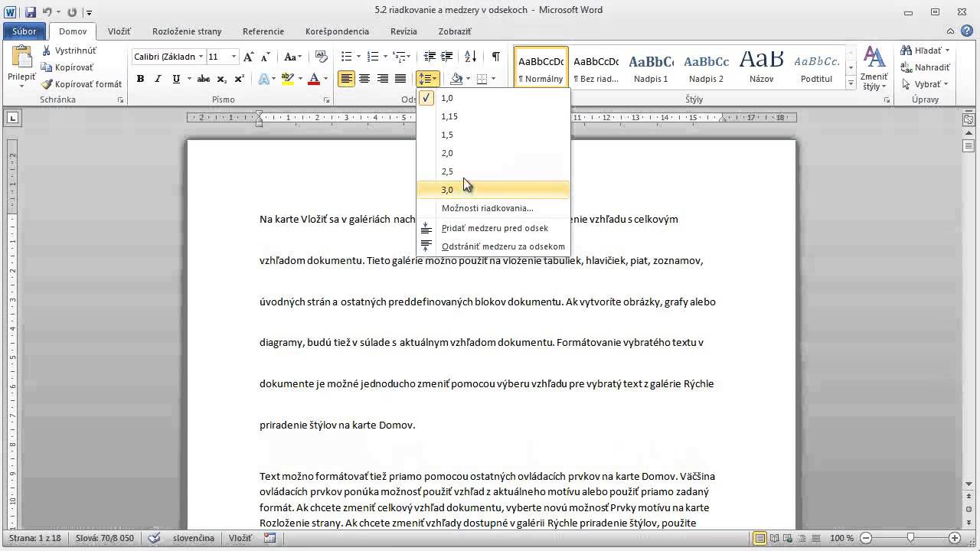Toggle italic formatting
The width and height of the screenshot is (980, 551).
click(158, 79)
